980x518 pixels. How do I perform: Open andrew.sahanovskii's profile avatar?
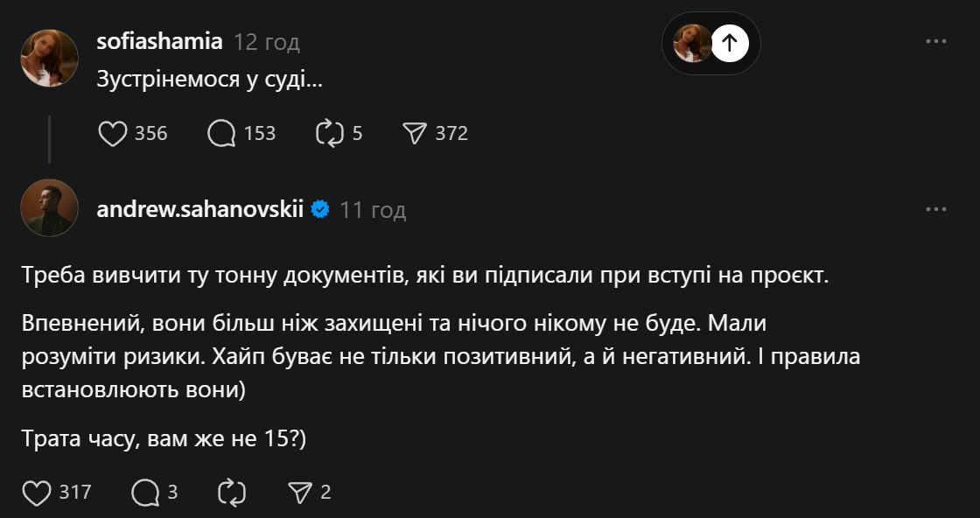pos(50,208)
